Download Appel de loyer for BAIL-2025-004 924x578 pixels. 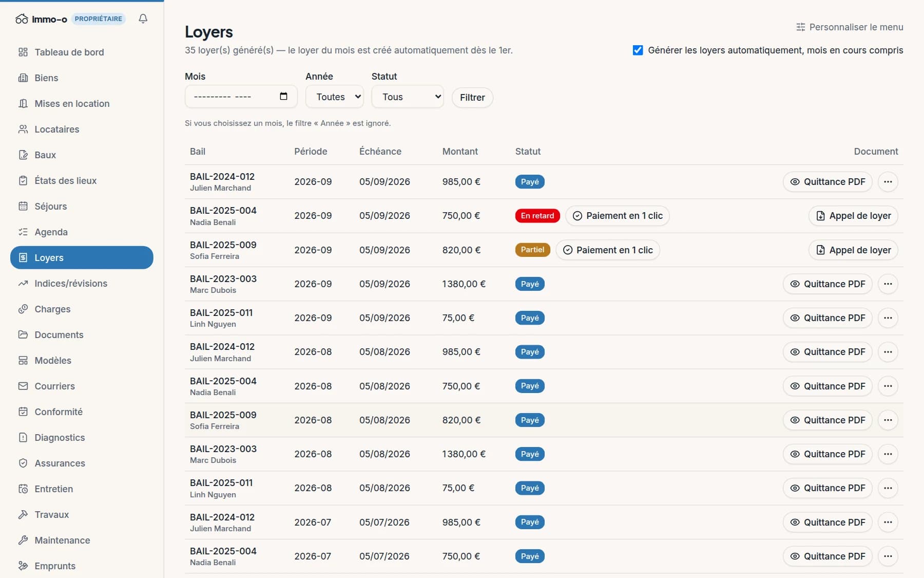[x=853, y=216]
